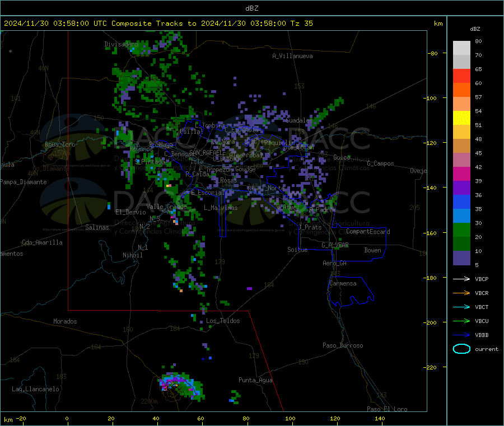Click the L_Malvinas map label
Image resolution: width=504 pixels, height=426 pixels.
pos(221,208)
